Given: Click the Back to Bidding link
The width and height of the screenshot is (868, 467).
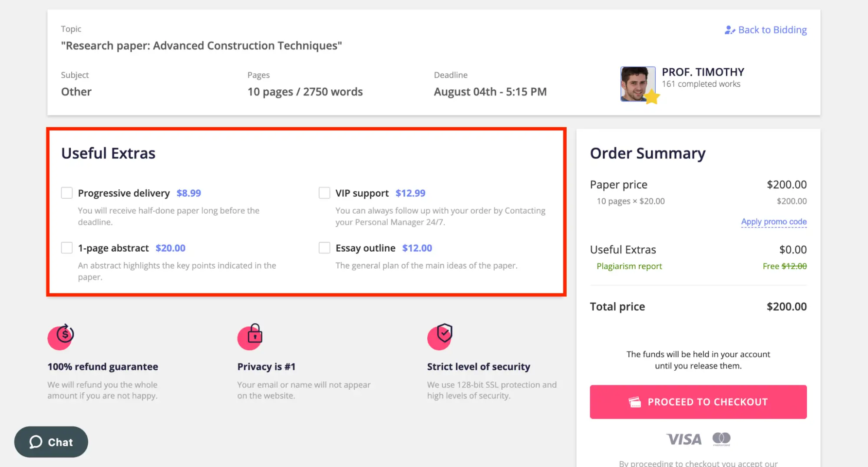Looking at the screenshot, I should (772, 30).
